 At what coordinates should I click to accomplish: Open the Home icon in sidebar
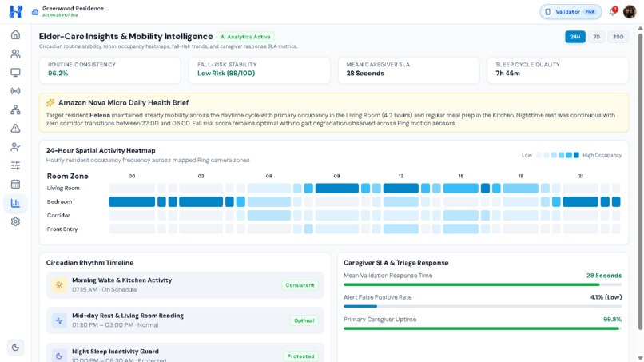pos(15,35)
